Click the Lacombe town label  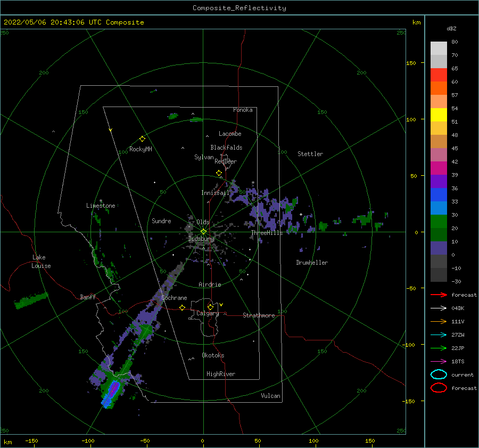tap(230, 134)
